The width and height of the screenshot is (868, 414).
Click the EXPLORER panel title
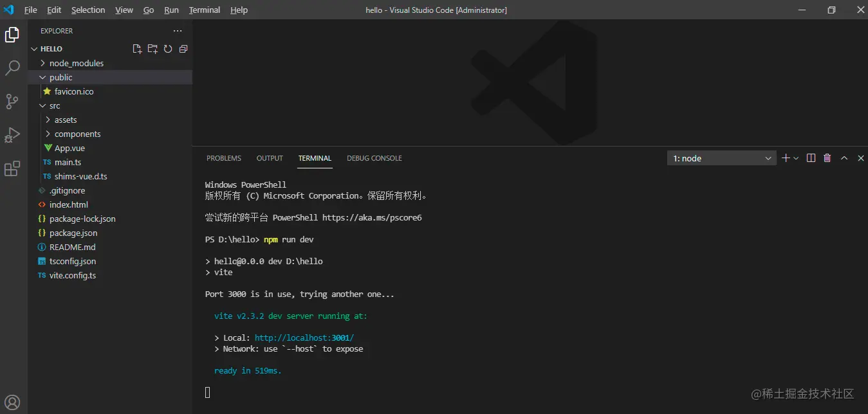(x=57, y=31)
